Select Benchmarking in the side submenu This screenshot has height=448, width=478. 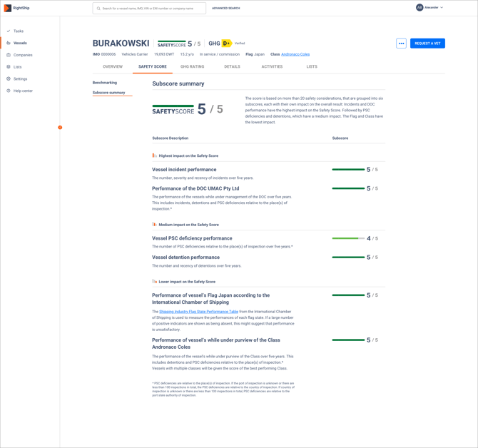click(105, 83)
